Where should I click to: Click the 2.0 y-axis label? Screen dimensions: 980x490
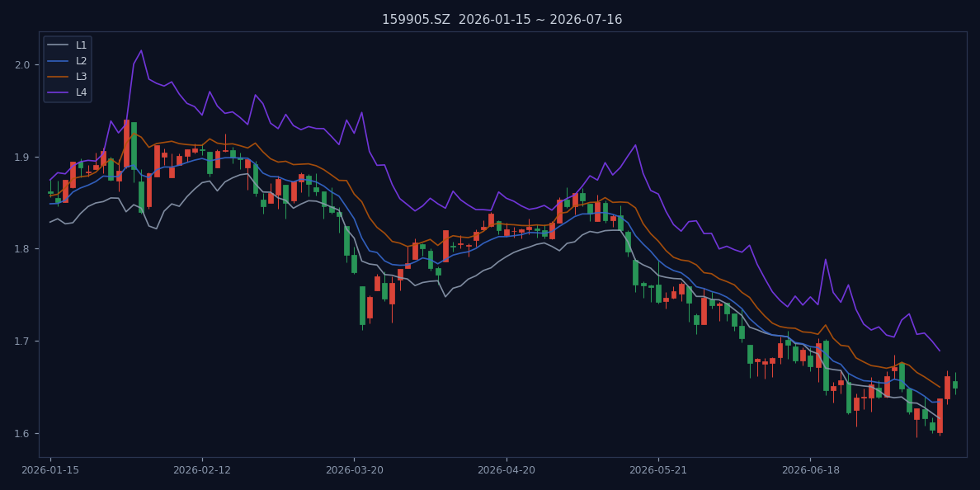pos(22,64)
